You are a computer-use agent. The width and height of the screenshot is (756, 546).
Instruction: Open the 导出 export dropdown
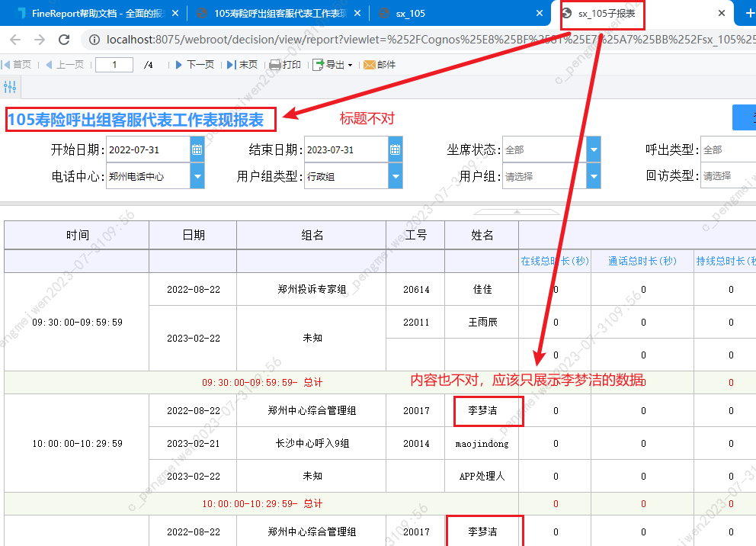pyautogui.click(x=333, y=65)
